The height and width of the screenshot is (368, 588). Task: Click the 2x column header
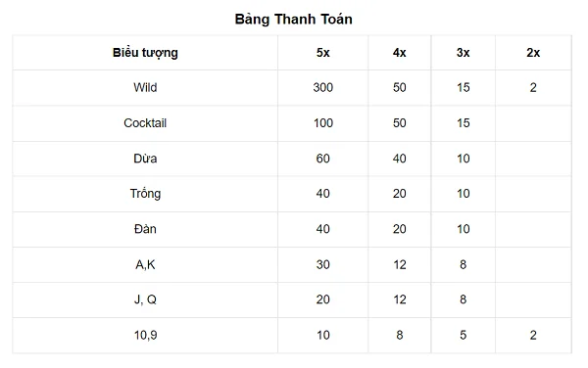point(533,53)
